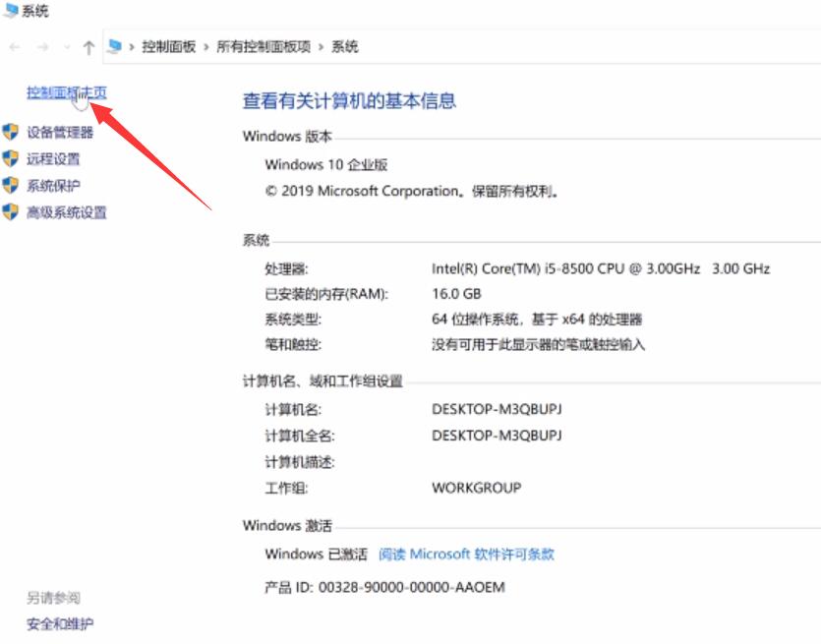Click 工作组 label

click(286, 488)
